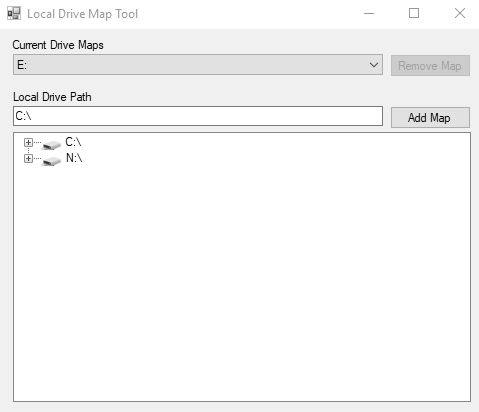Click the Local Drive Map Tool title text
This screenshot has width=479, height=412.
coord(82,14)
